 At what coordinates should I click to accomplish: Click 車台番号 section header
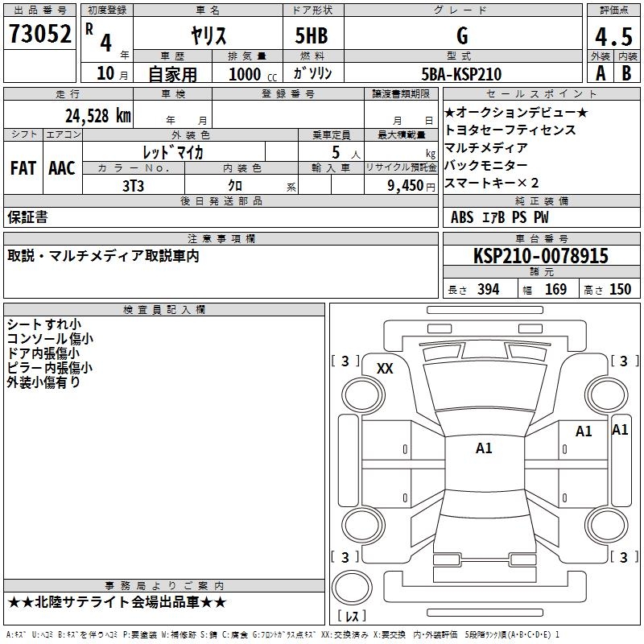(541, 238)
